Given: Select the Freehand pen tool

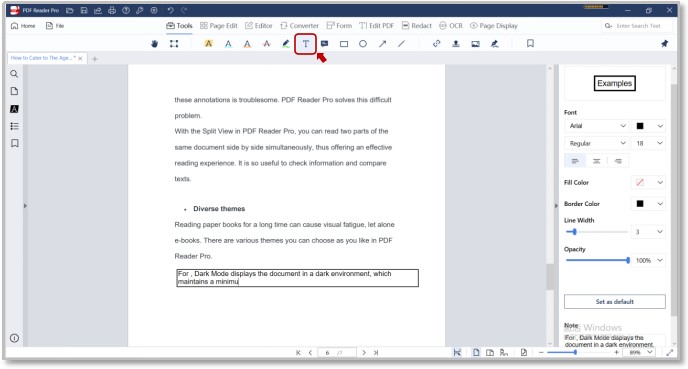Looking at the screenshot, I should pyautogui.click(x=286, y=44).
